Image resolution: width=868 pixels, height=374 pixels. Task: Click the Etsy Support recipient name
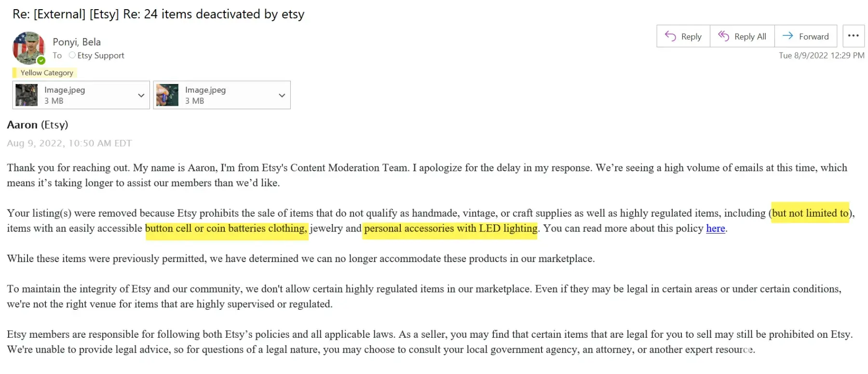point(101,55)
